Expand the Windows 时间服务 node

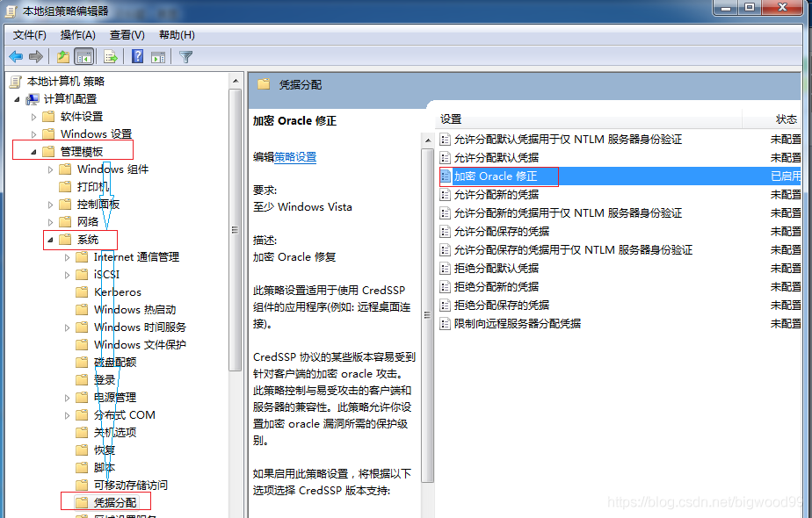coord(67,327)
